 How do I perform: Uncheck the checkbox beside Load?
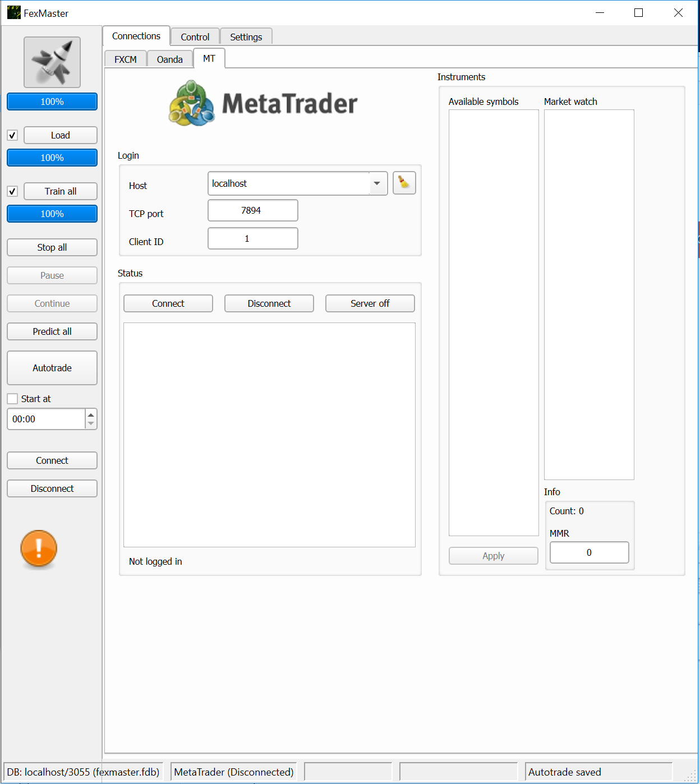coord(12,135)
